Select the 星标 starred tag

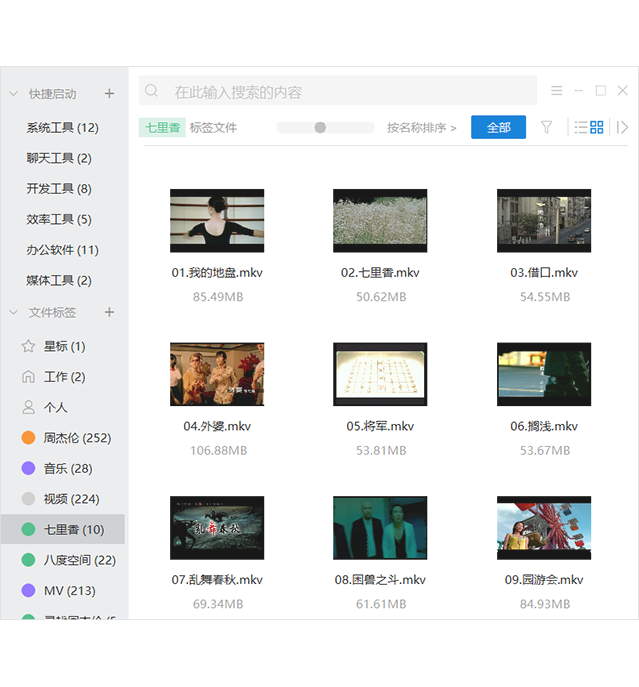pos(64,347)
